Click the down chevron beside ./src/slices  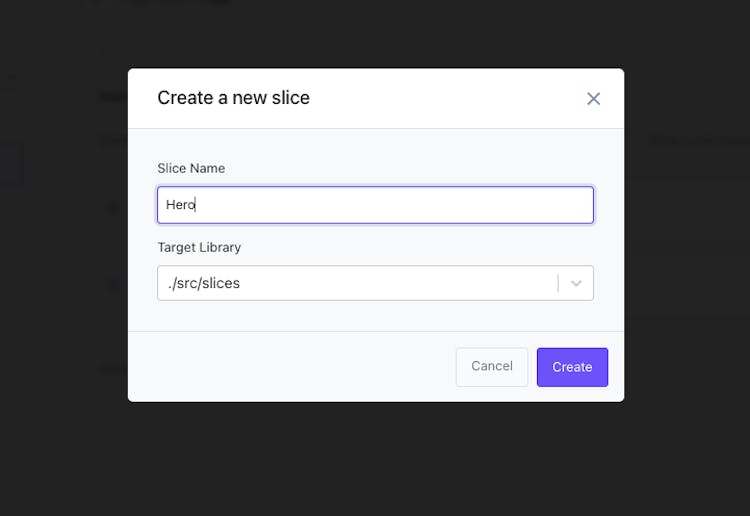[x=576, y=283]
